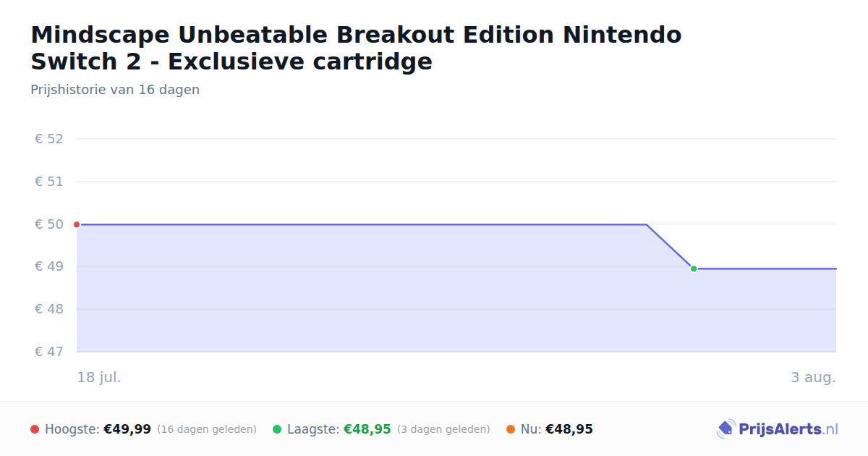Click the € 50 axis label
Image resolution: width=868 pixels, height=456 pixels.
pyautogui.click(x=49, y=224)
